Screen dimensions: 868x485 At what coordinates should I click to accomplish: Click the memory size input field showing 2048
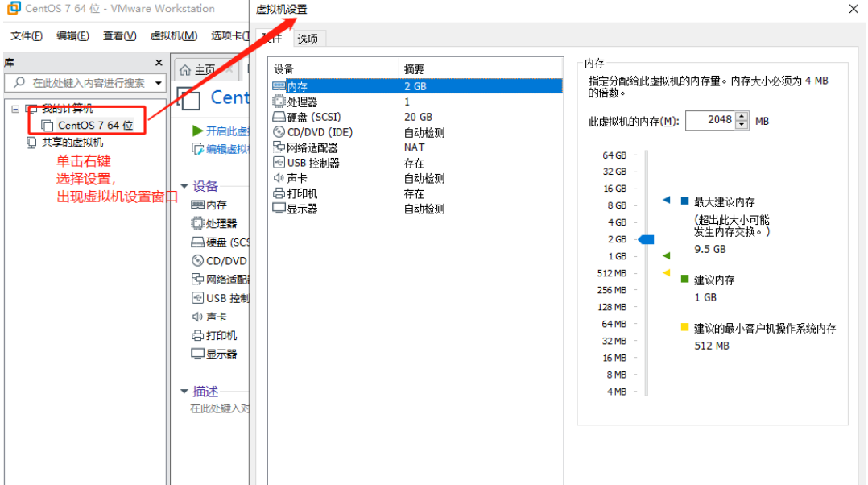pos(711,120)
